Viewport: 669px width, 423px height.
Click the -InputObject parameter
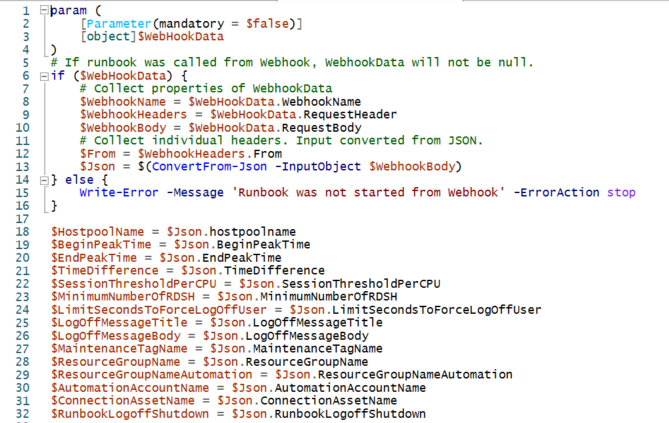[318, 167]
